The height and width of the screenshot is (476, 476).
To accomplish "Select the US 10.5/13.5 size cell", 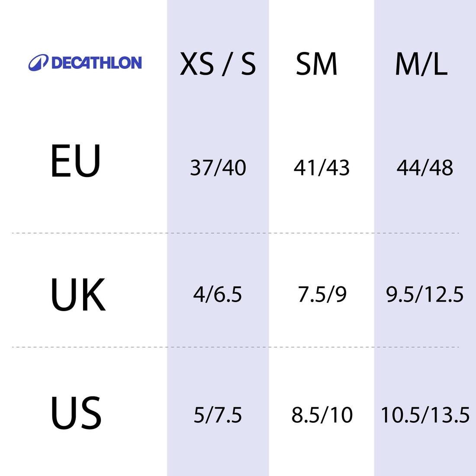I will pyautogui.click(x=425, y=415).
